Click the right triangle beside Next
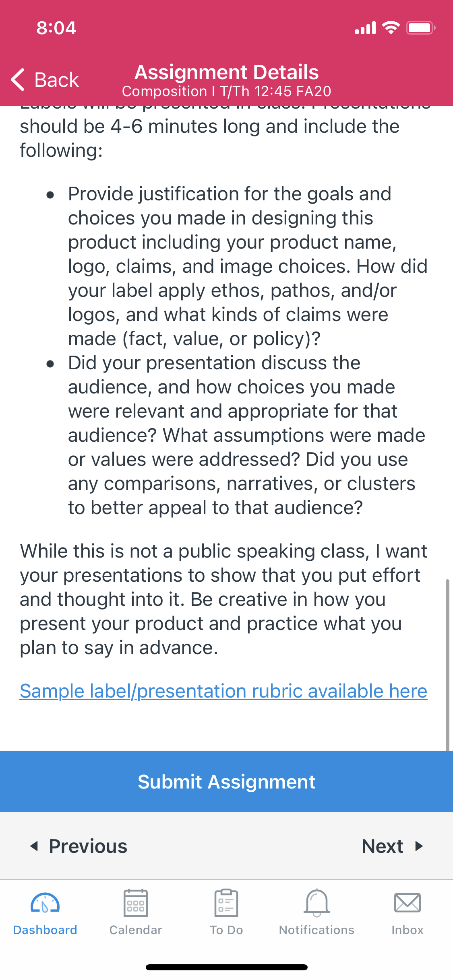The image size is (453, 980). (419, 846)
